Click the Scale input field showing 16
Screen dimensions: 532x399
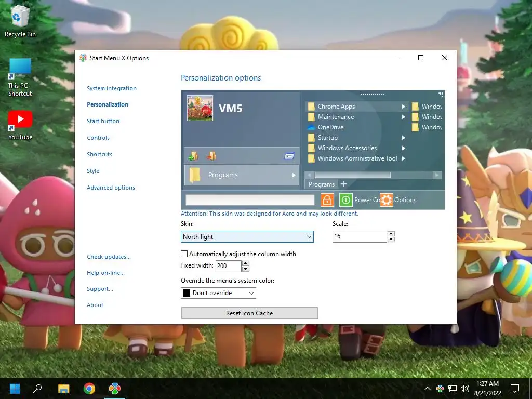(x=360, y=236)
